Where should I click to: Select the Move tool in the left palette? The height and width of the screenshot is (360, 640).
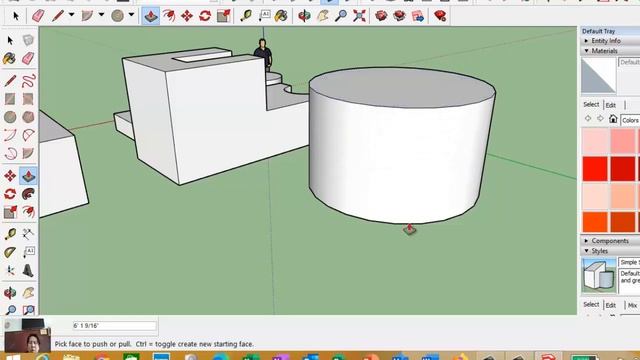coord(10,176)
